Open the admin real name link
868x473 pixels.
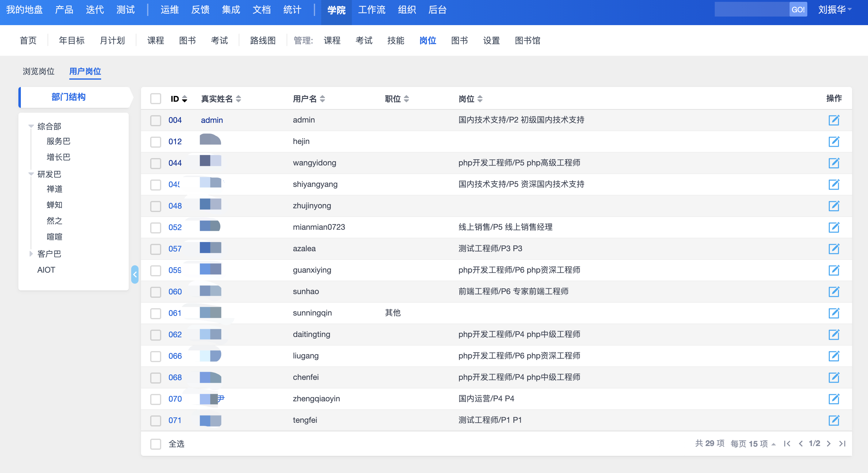tap(211, 120)
